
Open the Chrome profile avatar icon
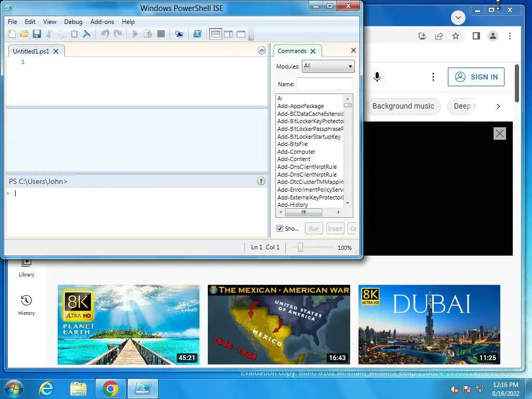pyautogui.click(x=493, y=36)
